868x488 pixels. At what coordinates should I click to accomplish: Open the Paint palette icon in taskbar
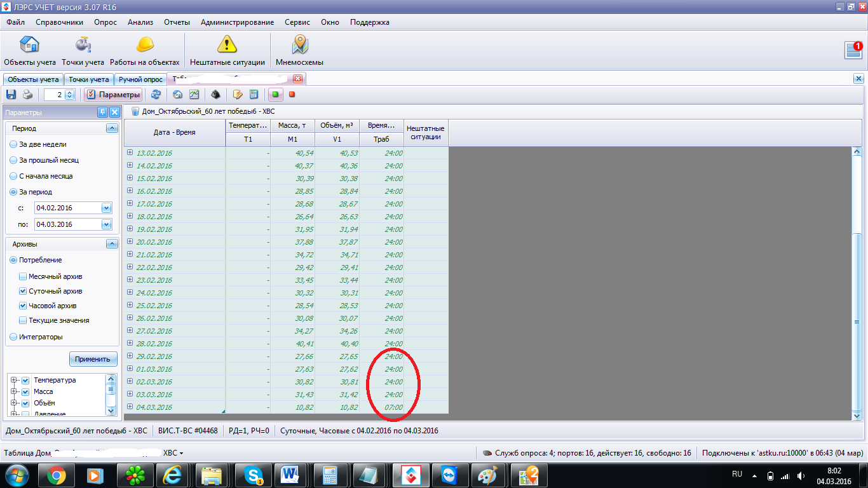[x=489, y=475]
